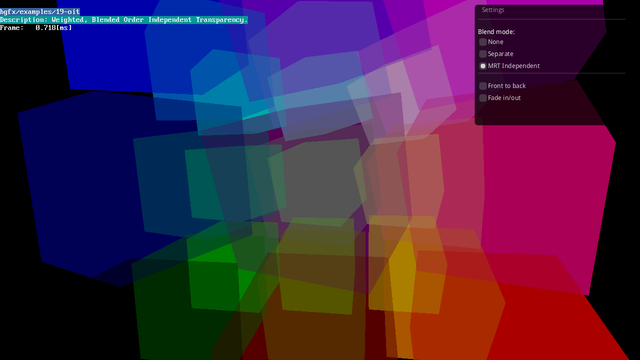
Task: Toggle the Fade in/out checkbox
Action: tap(483, 98)
